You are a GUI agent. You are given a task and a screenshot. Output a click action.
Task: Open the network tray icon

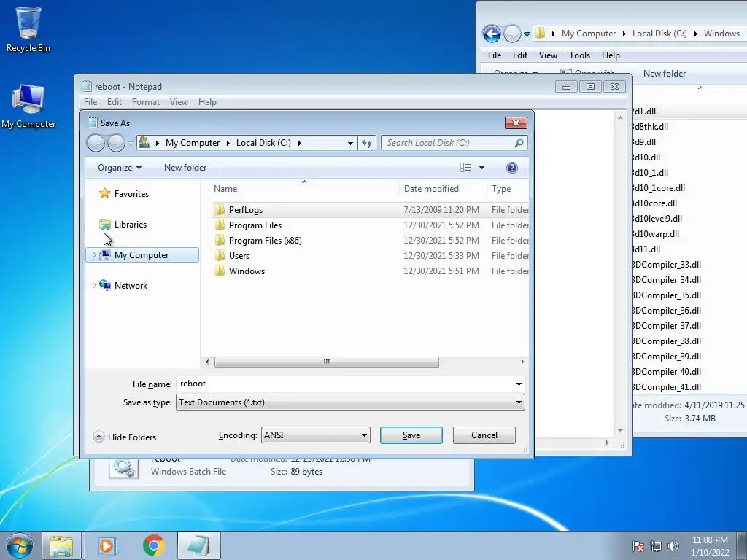[656, 546]
